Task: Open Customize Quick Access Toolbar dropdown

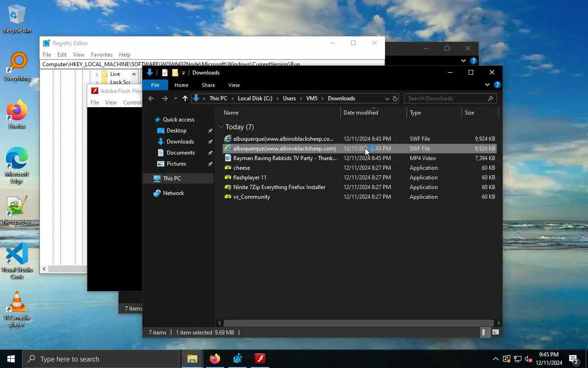Action: [183, 73]
